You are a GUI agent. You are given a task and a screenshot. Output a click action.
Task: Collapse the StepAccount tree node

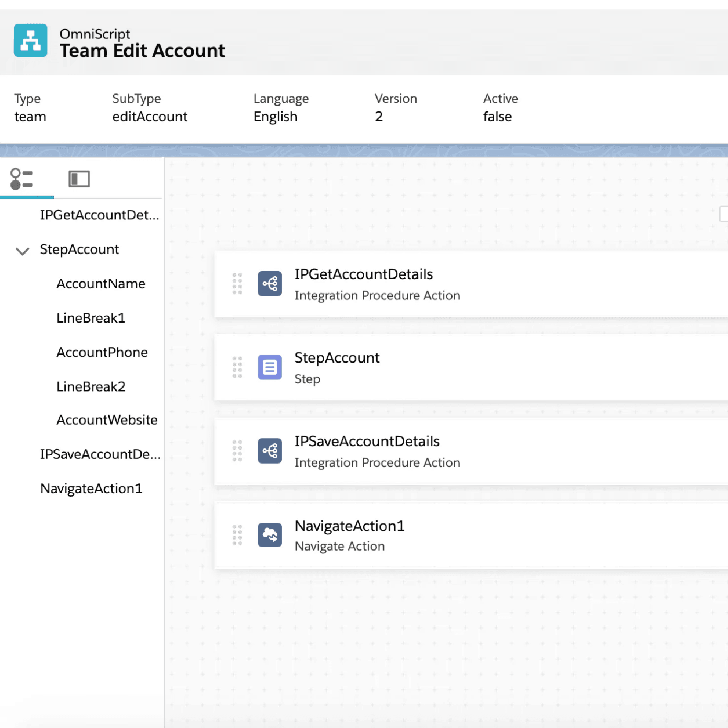[x=22, y=251]
